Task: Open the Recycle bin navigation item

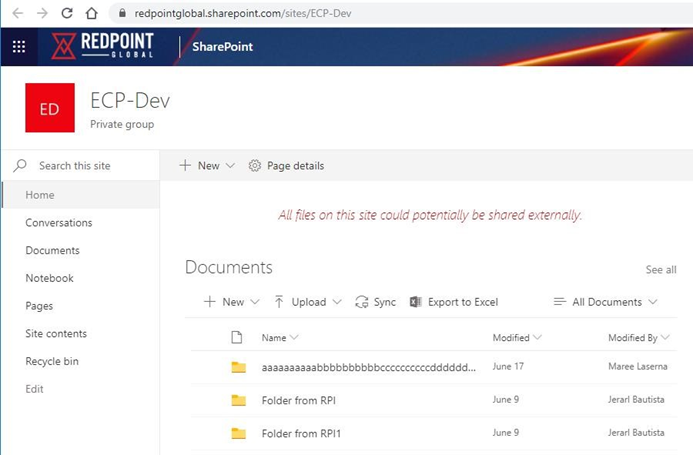Action: click(52, 361)
